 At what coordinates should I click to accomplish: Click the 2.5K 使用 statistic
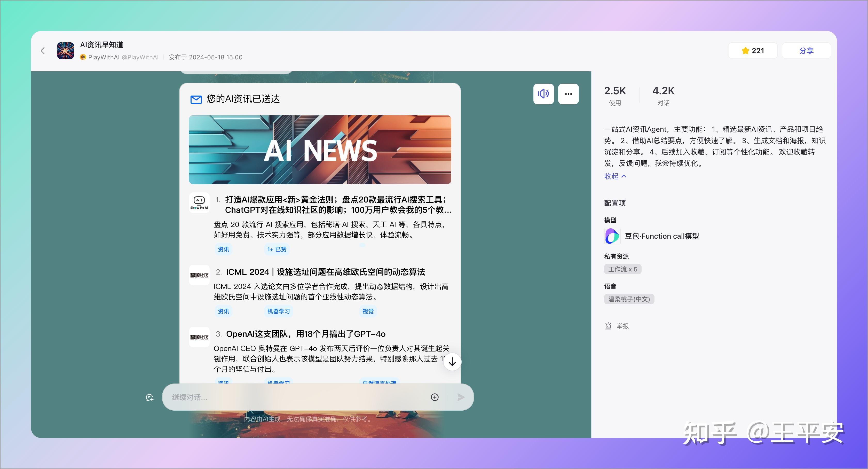click(615, 96)
